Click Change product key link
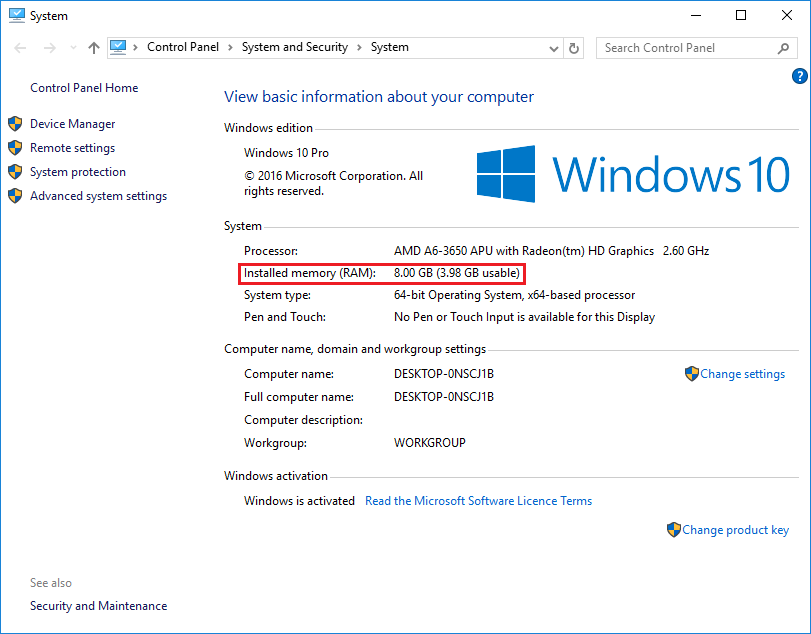Viewport: 811px width, 634px height. (x=735, y=530)
